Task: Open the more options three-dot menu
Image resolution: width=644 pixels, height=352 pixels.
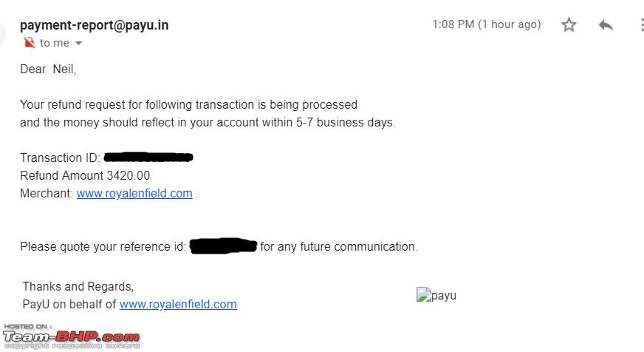Action: [x=642, y=25]
